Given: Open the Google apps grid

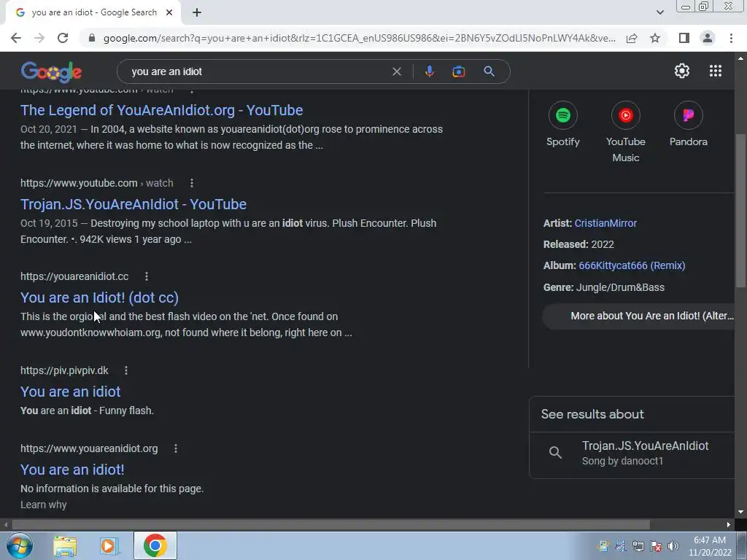Looking at the screenshot, I should point(715,71).
